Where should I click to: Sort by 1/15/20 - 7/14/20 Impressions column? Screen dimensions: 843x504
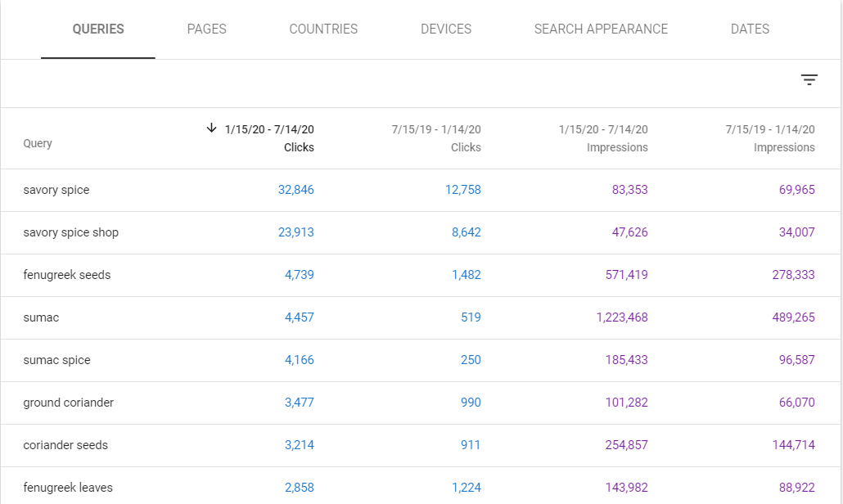(603, 138)
